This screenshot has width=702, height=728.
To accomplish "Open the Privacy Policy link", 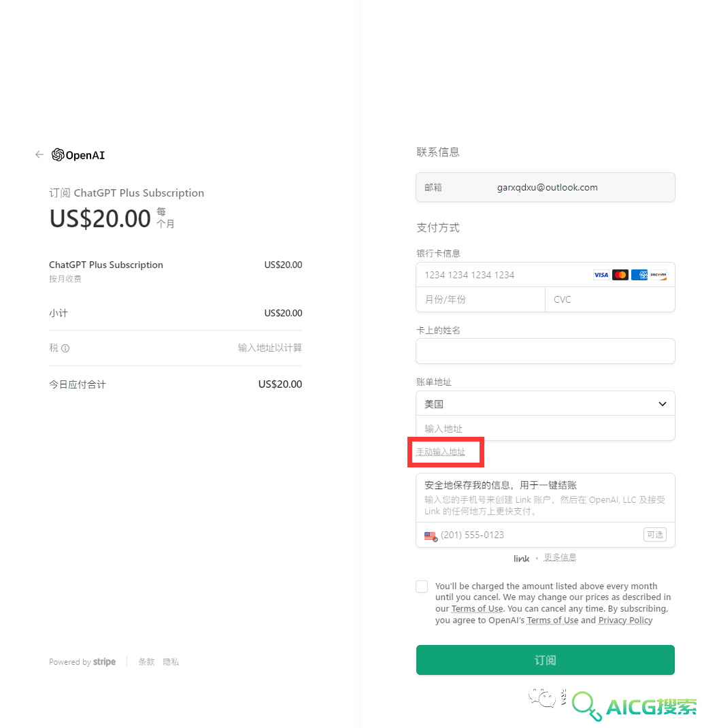I will 625,621.
